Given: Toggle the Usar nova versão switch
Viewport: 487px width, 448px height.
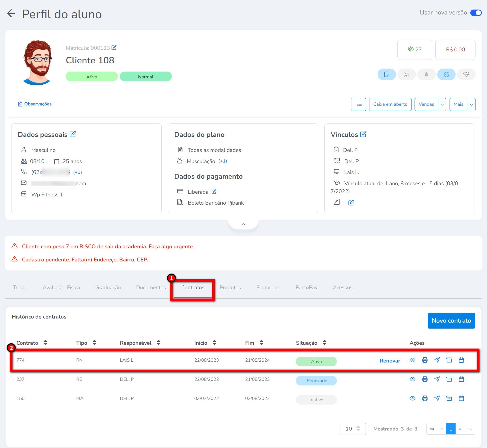Looking at the screenshot, I should [476, 13].
